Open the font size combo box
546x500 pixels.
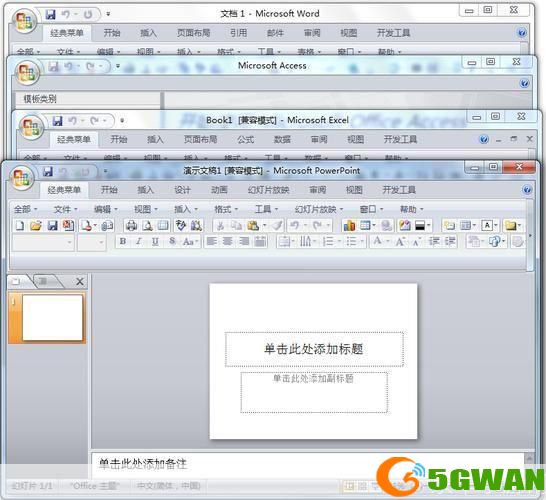92,242
